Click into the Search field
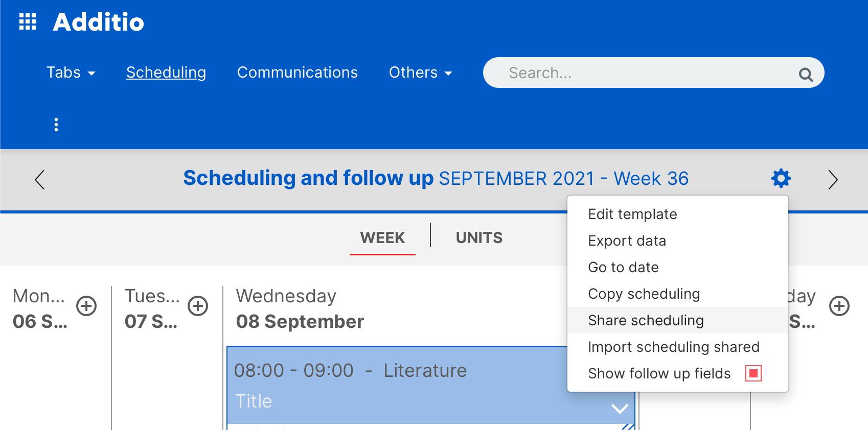This screenshot has width=868, height=430. click(x=639, y=73)
